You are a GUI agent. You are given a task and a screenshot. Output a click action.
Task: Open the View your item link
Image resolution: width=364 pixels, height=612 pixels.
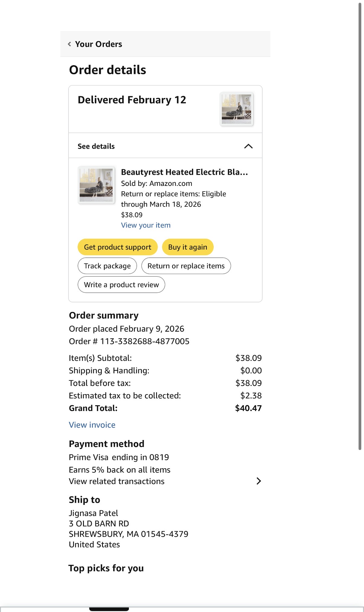(x=146, y=225)
